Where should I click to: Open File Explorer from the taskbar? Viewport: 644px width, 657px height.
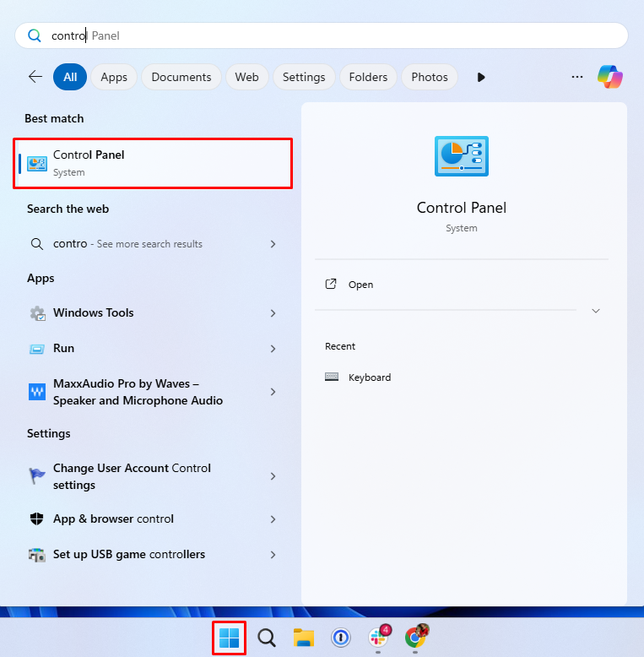[x=304, y=638]
